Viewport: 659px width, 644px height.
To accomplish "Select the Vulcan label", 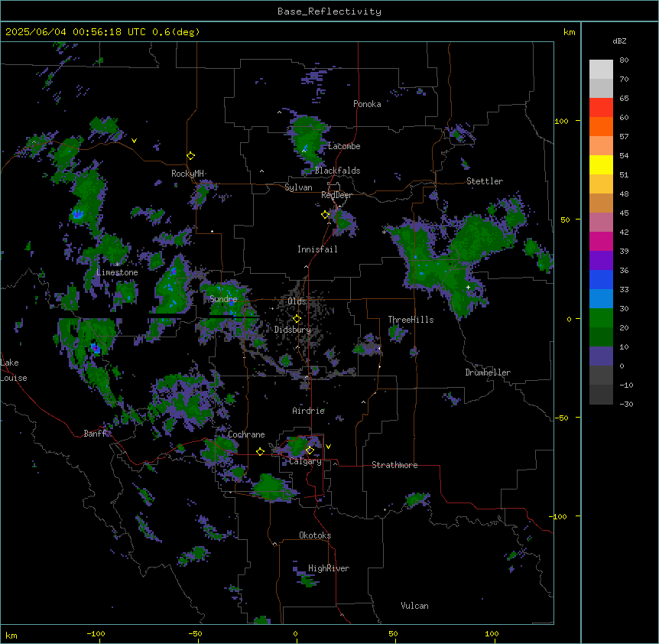I will click(415, 606).
